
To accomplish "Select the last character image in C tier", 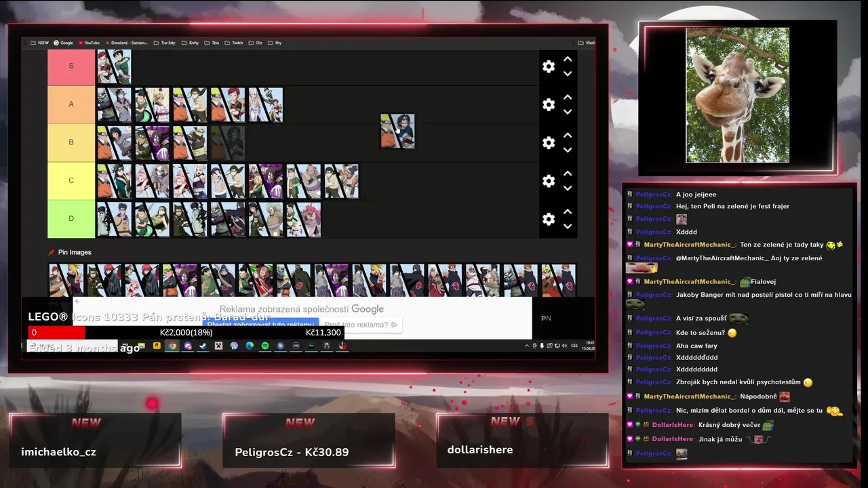I will tap(341, 181).
